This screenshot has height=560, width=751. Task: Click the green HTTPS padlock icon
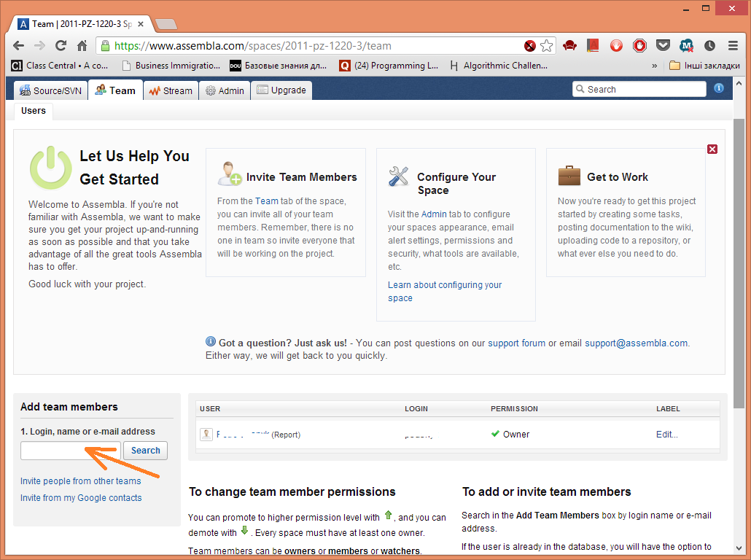tap(105, 46)
